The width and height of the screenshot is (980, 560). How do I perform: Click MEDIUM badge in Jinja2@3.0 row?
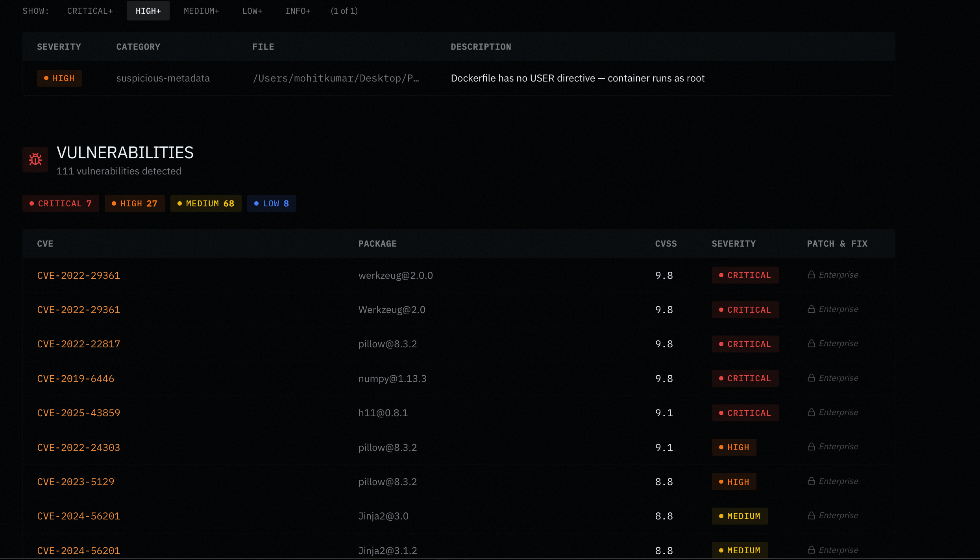click(x=740, y=516)
